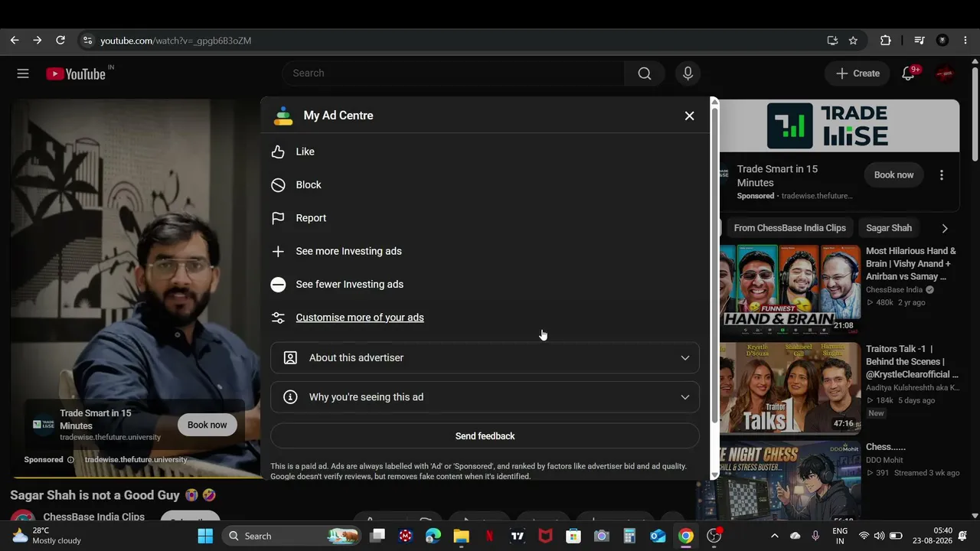Click Send feedback
Image resolution: width=980 pixels, height=551 pixels.
click(x=485, y=436)
